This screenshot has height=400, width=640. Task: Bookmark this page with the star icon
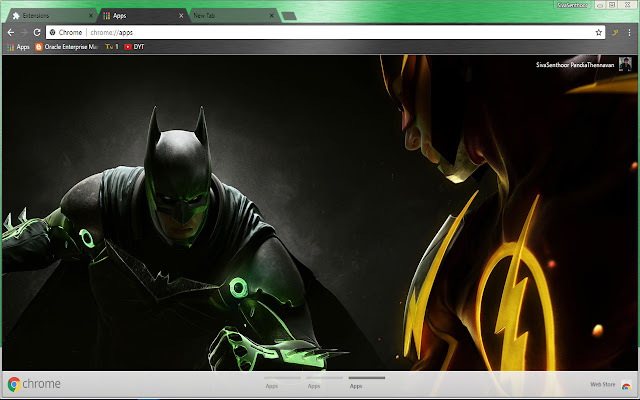[598, 32]
